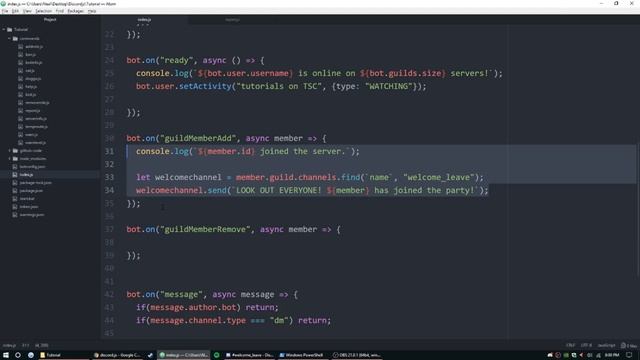Click file icon beside package.json
640x360 pixels.
[x=15, y=191]
